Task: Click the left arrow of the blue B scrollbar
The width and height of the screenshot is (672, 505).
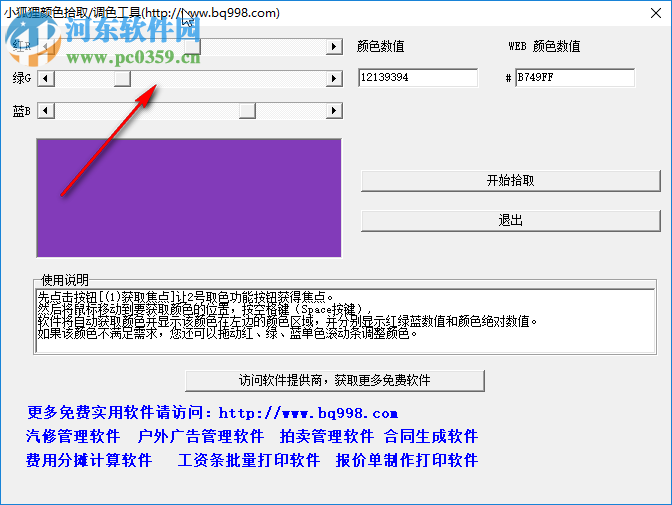Action: [x=46, y=111]
